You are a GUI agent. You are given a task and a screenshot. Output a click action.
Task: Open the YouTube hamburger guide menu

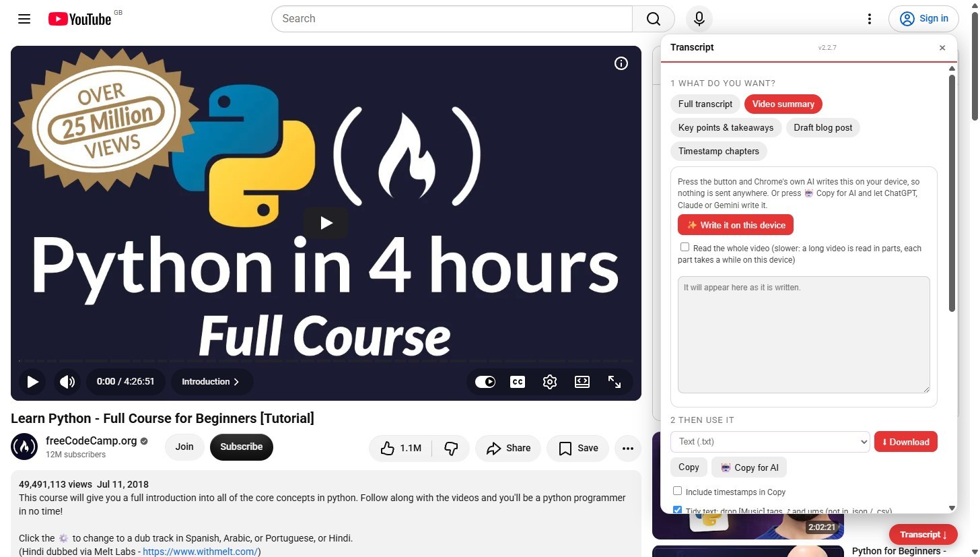24,19
